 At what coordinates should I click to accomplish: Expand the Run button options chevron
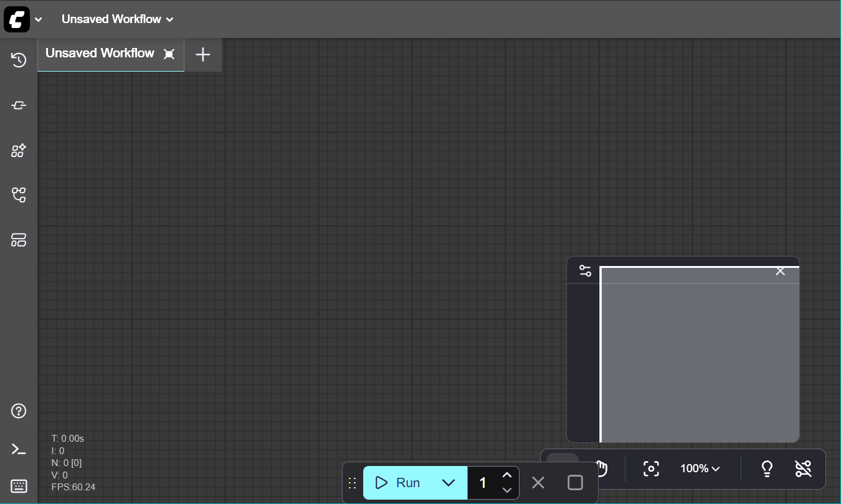pyautogui.click(x=449, y=483)
